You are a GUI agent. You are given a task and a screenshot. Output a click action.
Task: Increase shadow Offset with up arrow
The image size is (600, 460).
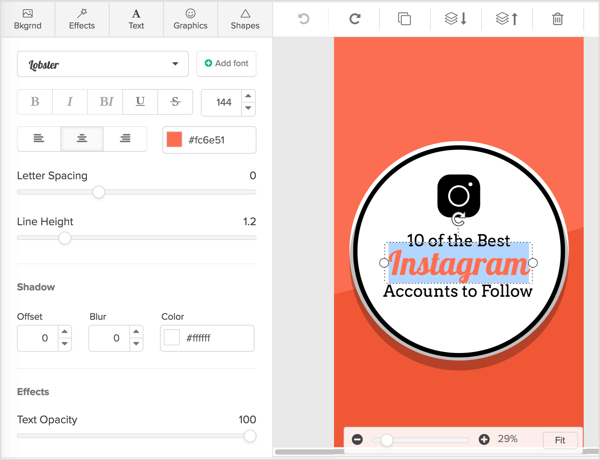point(65,332)
